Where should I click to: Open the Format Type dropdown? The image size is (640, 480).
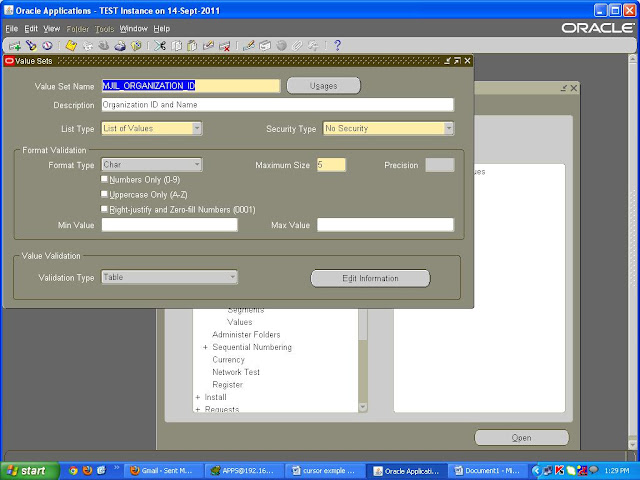(197, 164)
